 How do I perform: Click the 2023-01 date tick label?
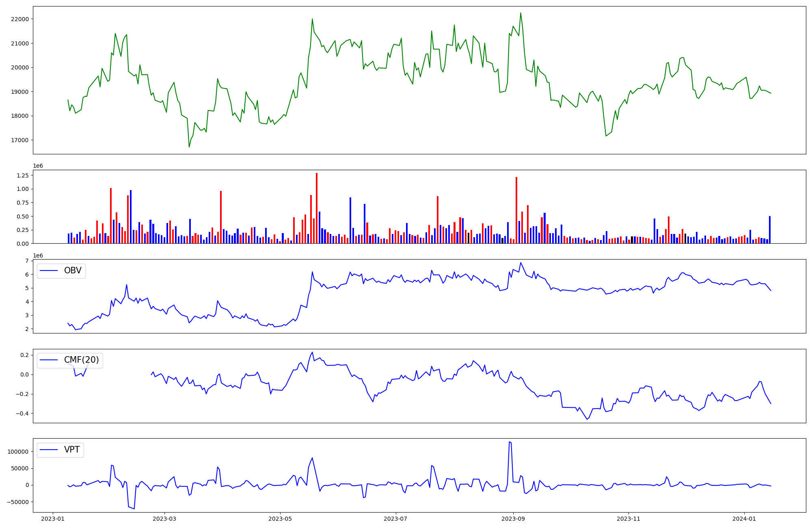[53, 519]
